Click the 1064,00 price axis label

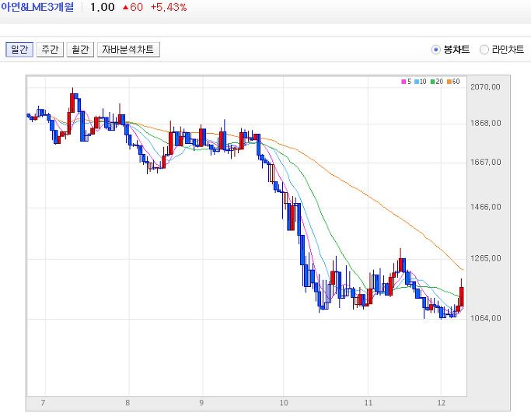tap(485, 318)
